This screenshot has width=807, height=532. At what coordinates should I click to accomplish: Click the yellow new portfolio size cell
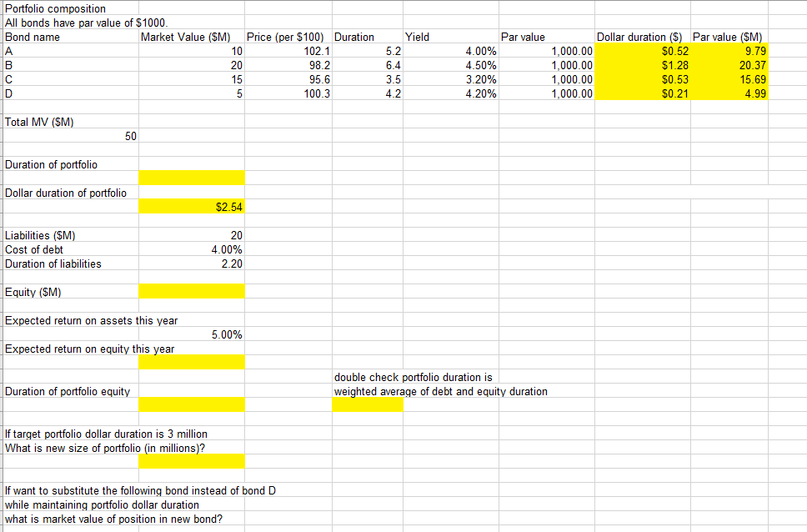coord(192,459)
